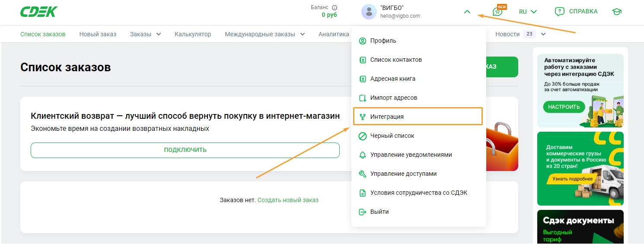Expand the Новости dropdown chevron
The image size is (644, 244).
543,34
